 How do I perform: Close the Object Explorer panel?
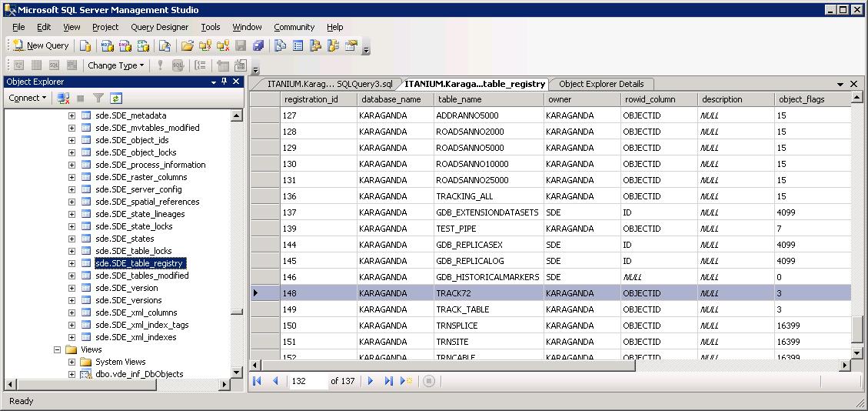click(x=235, y=82)
